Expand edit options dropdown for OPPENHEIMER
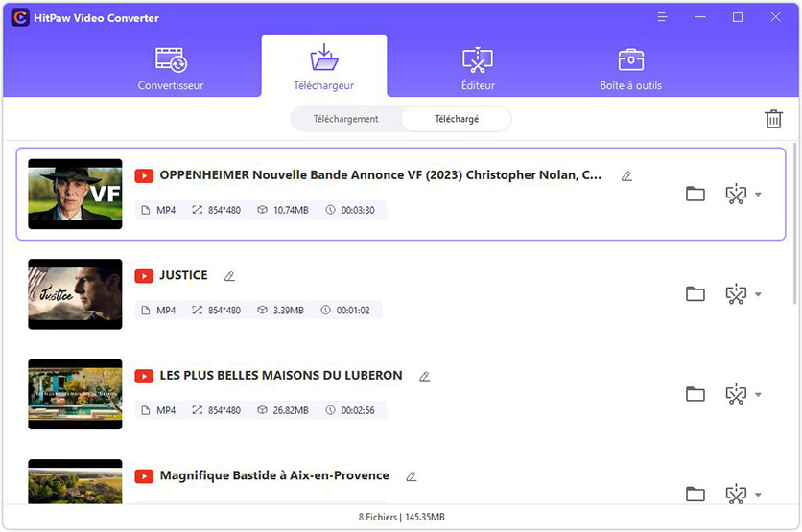 tap(758, 195)
